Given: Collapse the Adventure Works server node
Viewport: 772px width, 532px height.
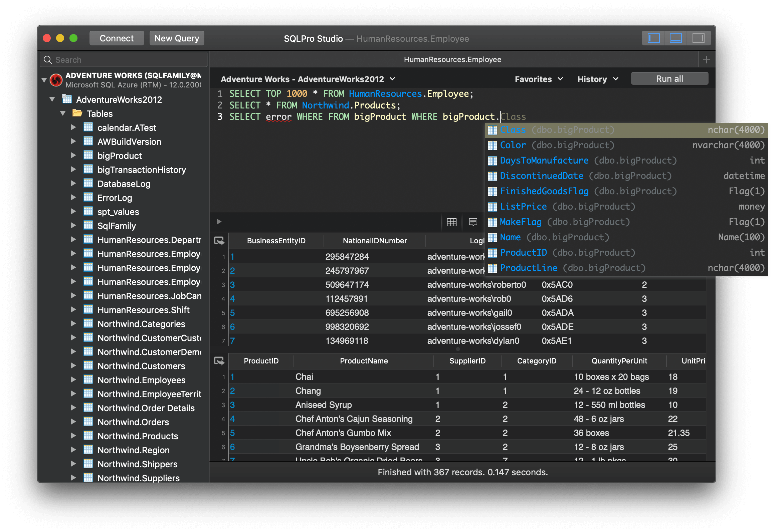Looking at the screenshot, I should pos(44,80).
